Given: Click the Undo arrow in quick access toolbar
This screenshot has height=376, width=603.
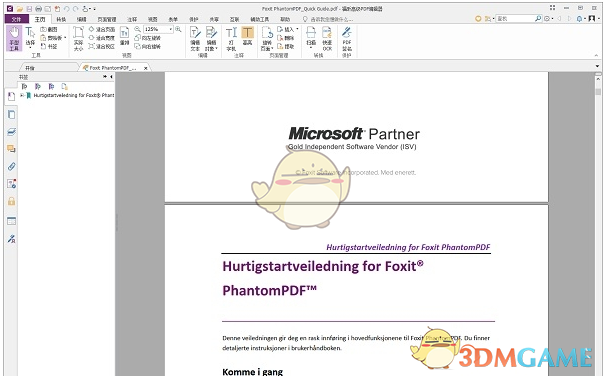Looking at the screenshot, I should [x=67, y=8].
